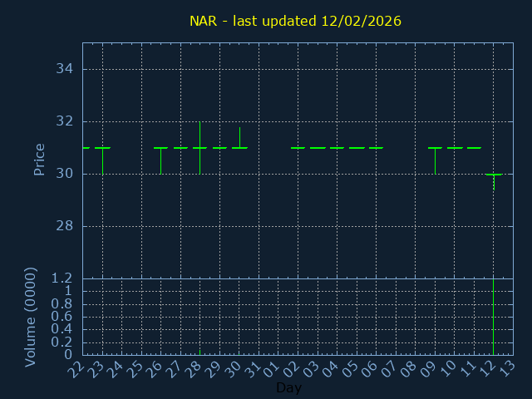Click the day 28 price bar with tall wick

(x=199, y=147)
